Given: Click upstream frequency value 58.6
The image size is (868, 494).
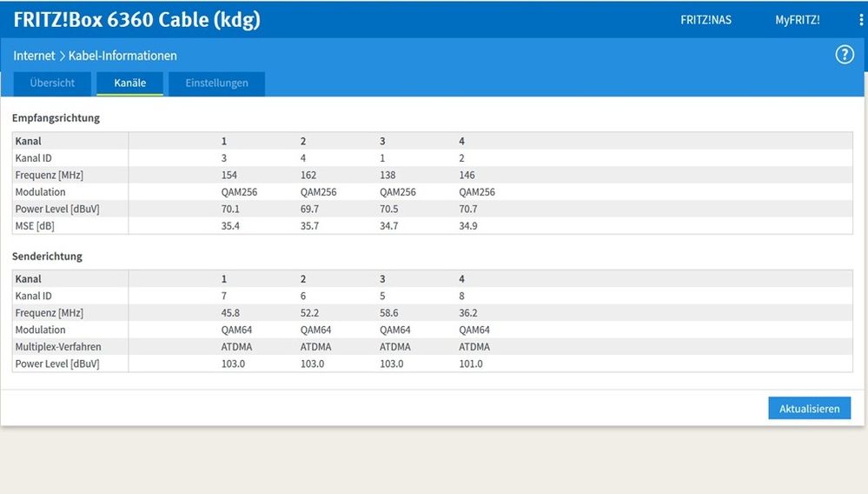Looking at the screenshot, I should click(x=388, y=313).
